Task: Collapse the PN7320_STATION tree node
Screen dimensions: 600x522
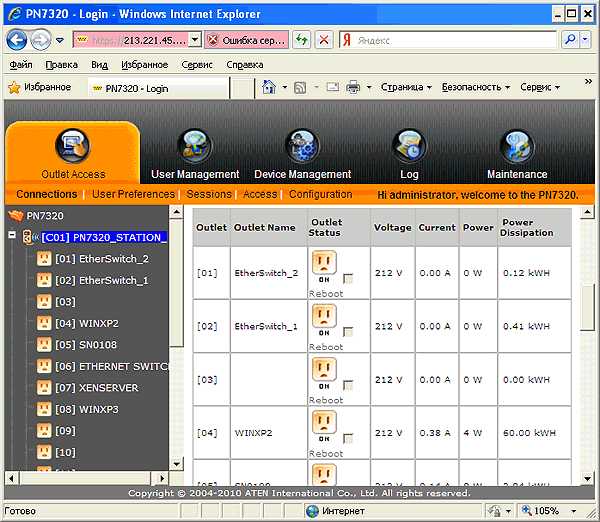Action: (x=11, y=237)
